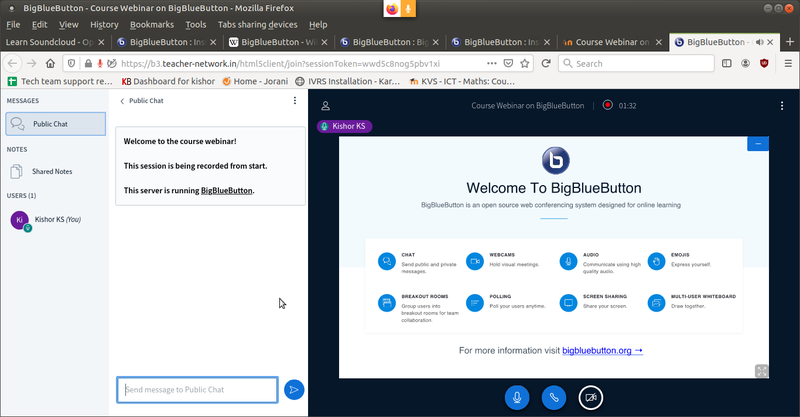The width and height of the screenshot is (800, 417).
Task: Go to the Firefox home page
Action: (x=50, y=63)
